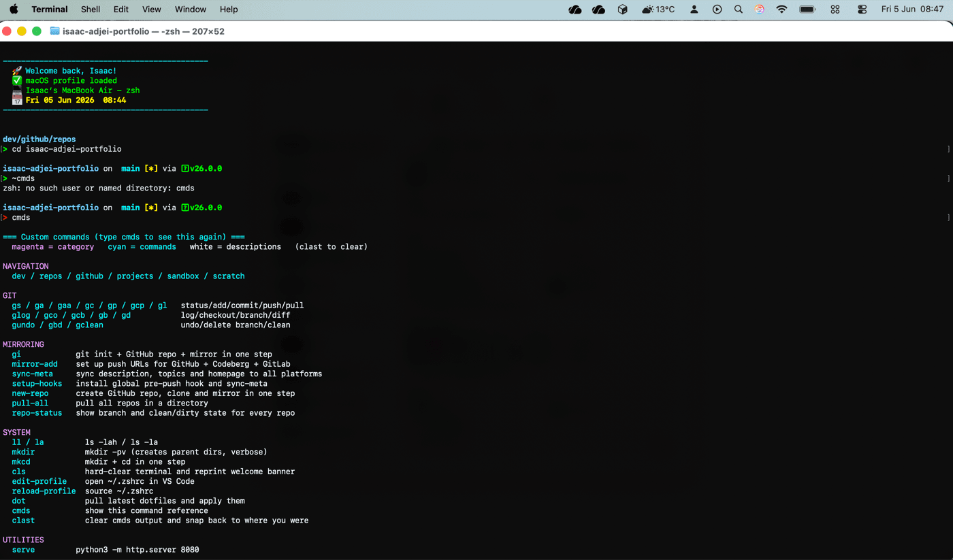Click the cloud icon beside the cube icon
The image size is (953, 560).
(598, 10)
